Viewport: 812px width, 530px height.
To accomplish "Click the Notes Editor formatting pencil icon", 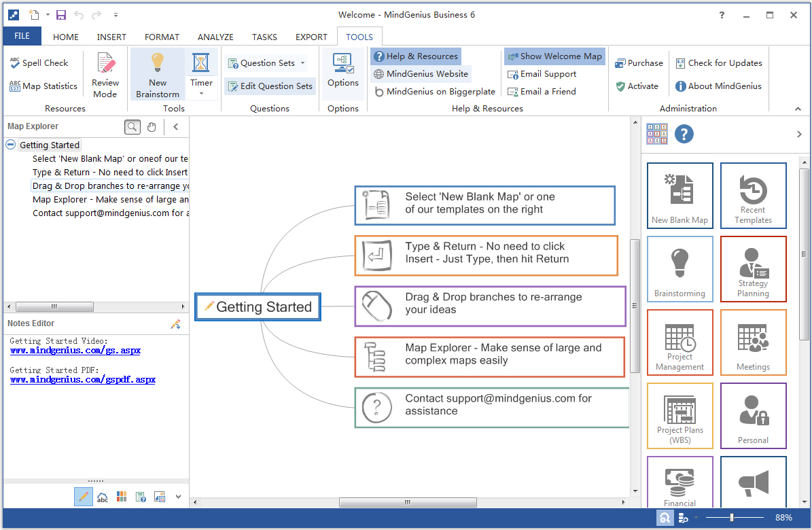I will (x=175, y=324).
